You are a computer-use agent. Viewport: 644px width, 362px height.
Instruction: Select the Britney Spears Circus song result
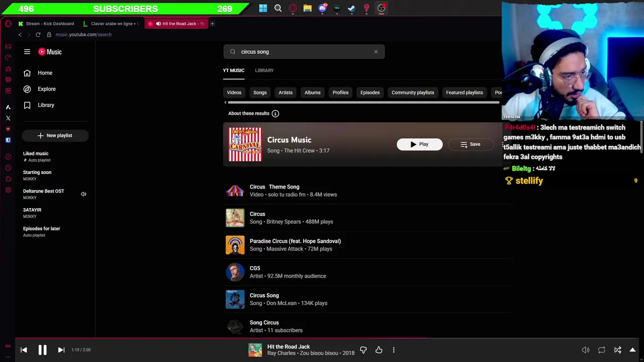[367, 218]
